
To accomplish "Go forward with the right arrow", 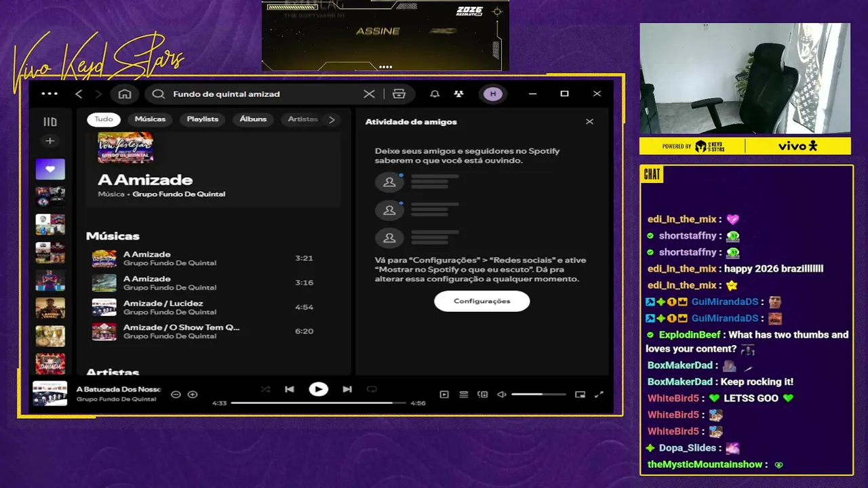I will pyautogui.click(x=98, y=94).
